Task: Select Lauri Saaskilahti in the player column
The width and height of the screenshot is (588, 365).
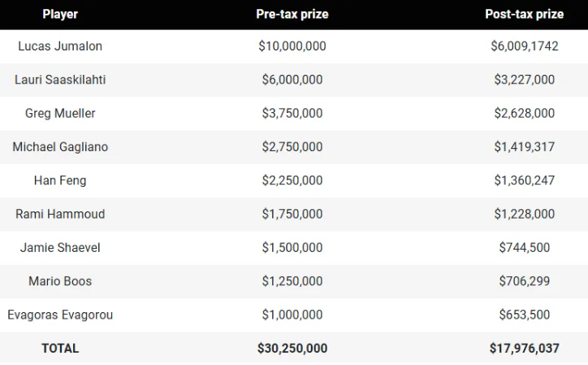Action: 60,80
